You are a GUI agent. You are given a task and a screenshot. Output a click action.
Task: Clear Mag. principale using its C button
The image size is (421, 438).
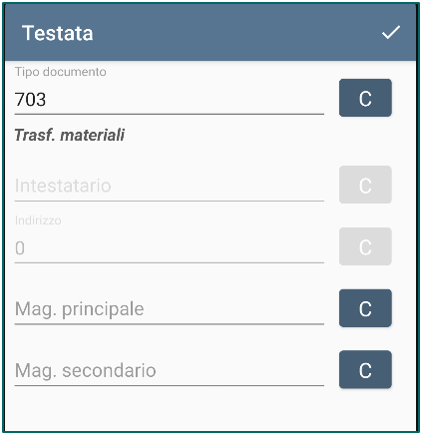[x=365, y=308]
